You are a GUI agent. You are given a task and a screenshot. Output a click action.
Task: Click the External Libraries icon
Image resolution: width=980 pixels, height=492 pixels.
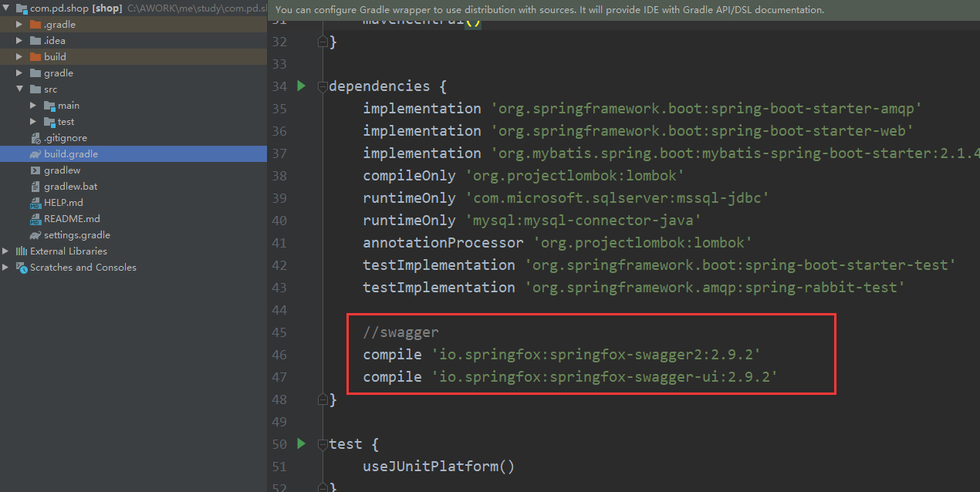[x=22, y=251]
